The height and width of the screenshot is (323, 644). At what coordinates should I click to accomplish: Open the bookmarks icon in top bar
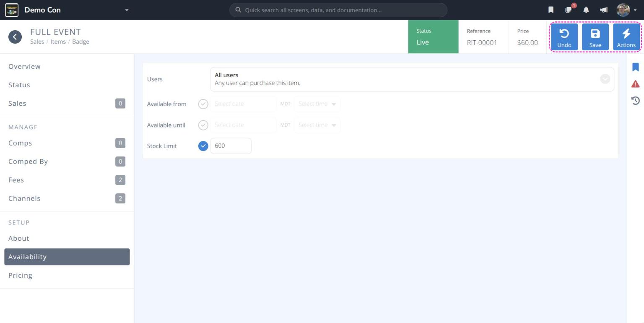click(x=551, y=10)
